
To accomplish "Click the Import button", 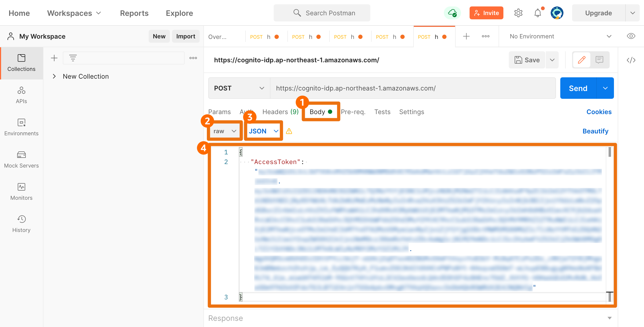I will click(186, 36).
